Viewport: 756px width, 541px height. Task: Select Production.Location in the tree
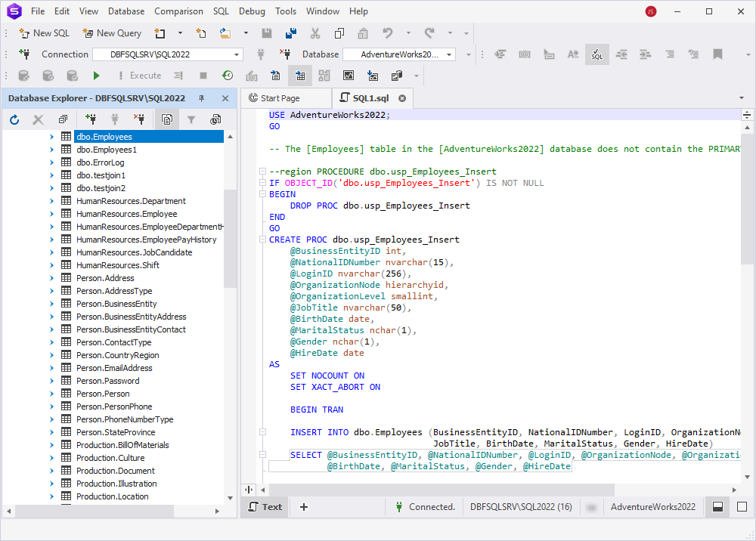tap(113, 496)
